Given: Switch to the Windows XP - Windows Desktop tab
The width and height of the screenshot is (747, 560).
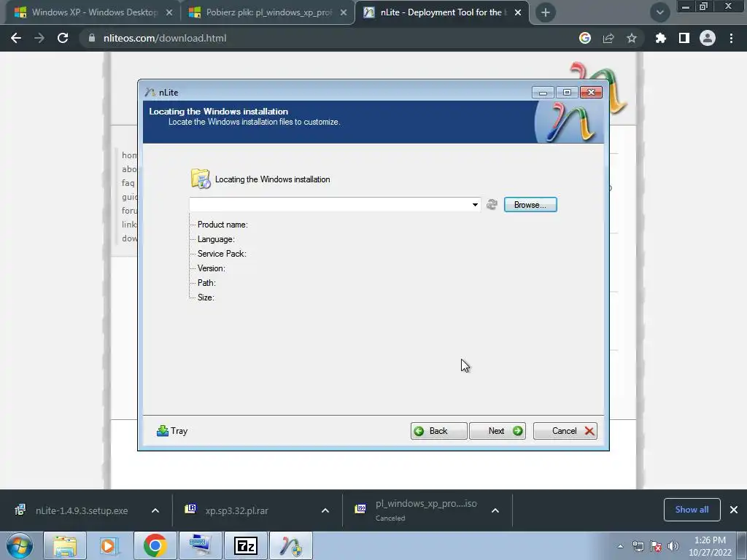Looking at the screenshot, I should pos(93,12).
